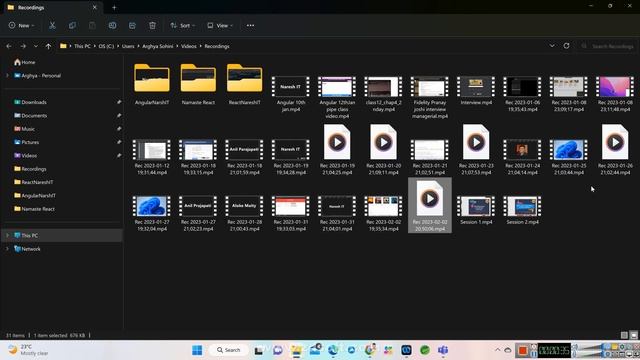Image resolution: width=640 pixels, height=360 pixels.
Task: Show hidden system tray icons chevron
Action: pos(498,350)
